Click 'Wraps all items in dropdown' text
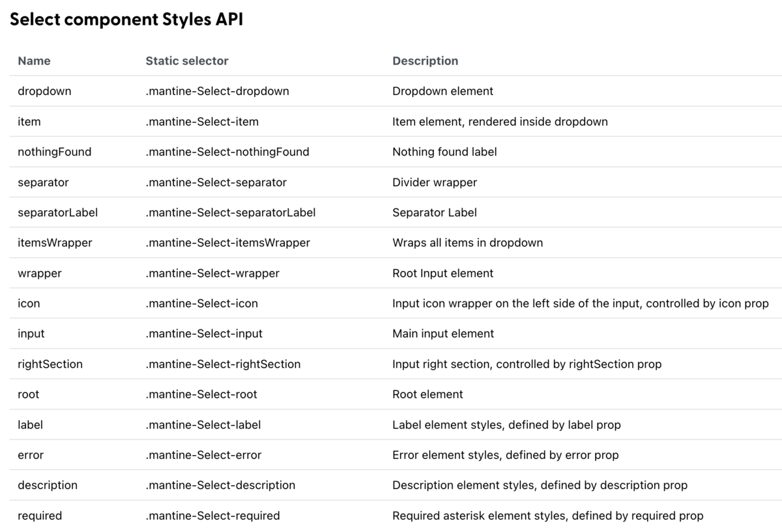The height and width of the screenshot is (532, 782). [467, 243]
